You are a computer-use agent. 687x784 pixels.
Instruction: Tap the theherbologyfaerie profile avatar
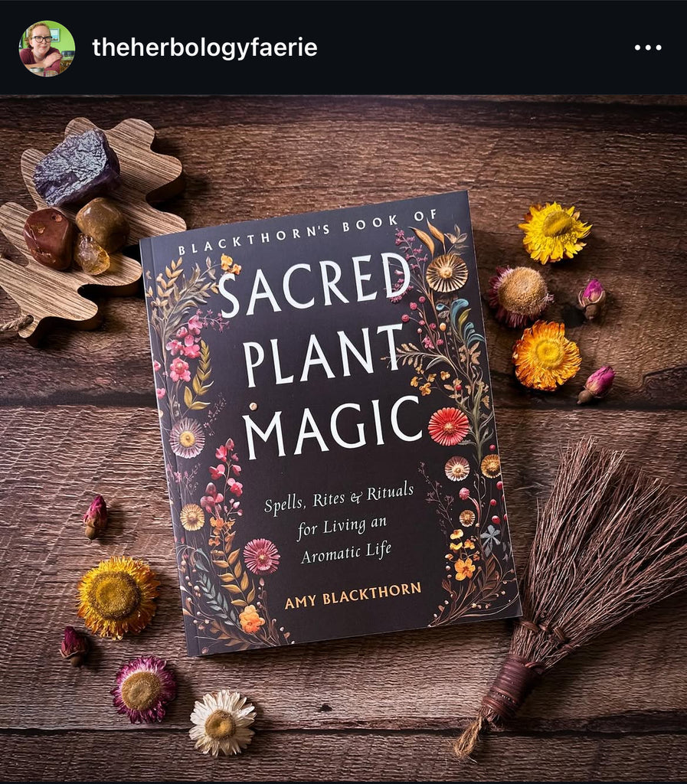point(47,48)
